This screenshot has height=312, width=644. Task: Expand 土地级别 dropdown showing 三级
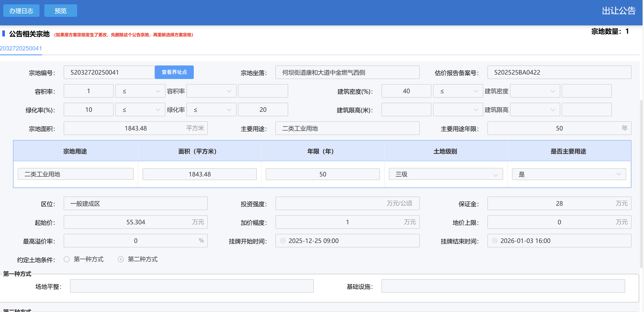pyautogui.click(x=446, y=174)
